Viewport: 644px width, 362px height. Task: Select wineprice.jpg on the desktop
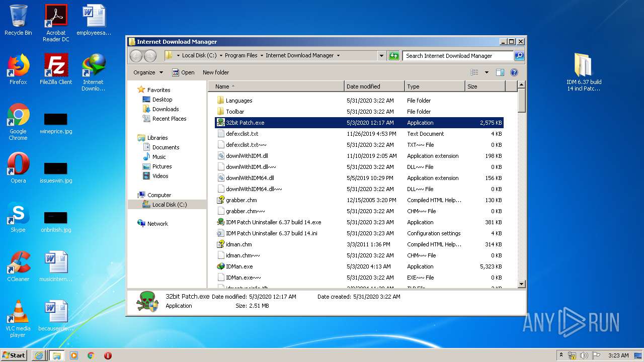56,123
